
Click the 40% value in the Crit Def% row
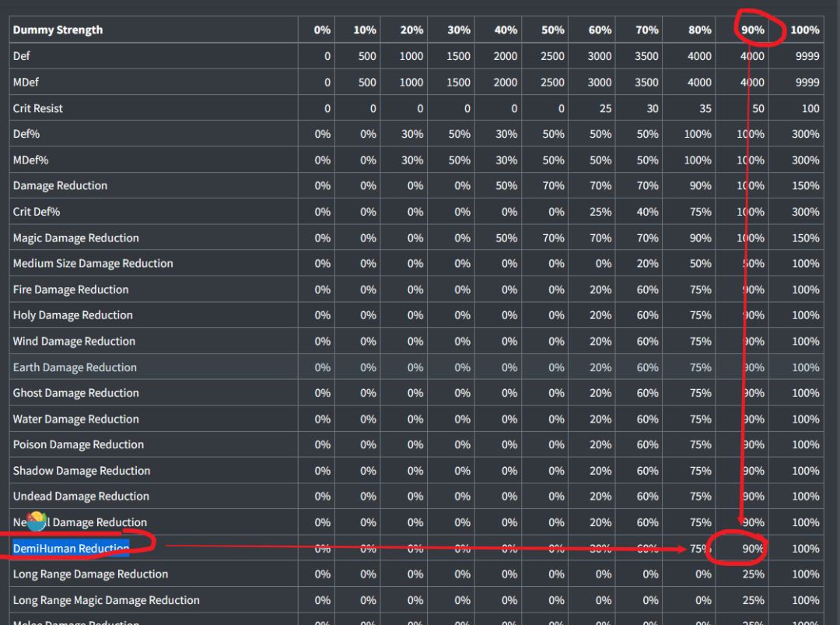point(647,212)
